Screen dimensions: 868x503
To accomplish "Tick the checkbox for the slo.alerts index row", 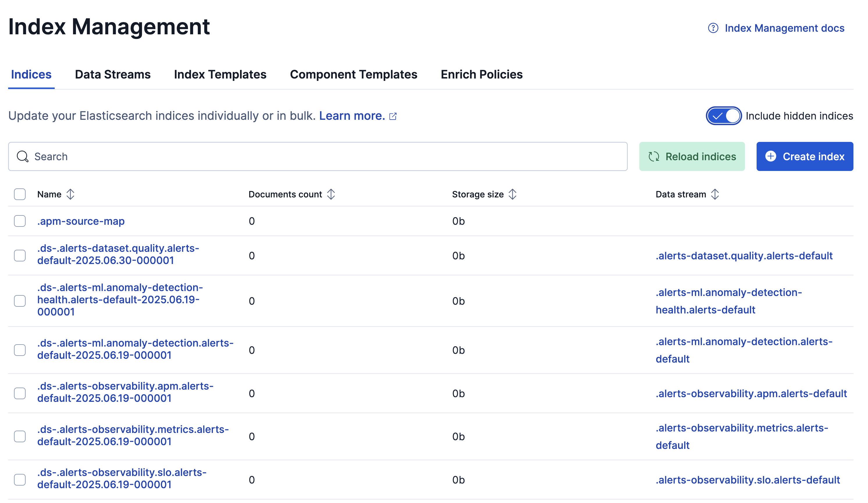I will pyautogui.click(x=20, y=479).
